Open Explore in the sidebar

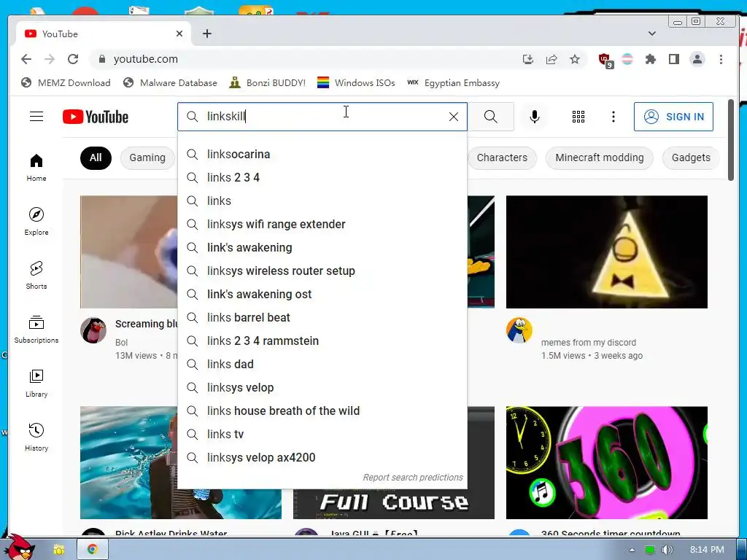click(x=36, y=222)
